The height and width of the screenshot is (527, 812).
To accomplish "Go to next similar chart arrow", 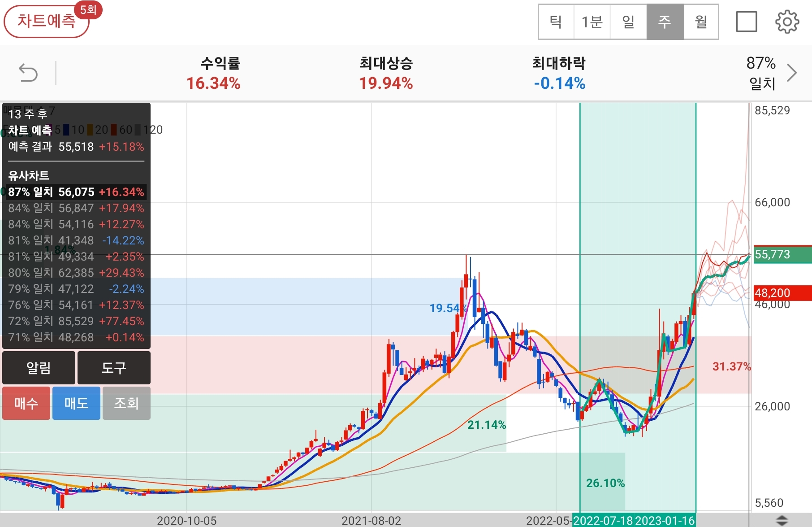I will pyautogui.click(x=792, y=73).
